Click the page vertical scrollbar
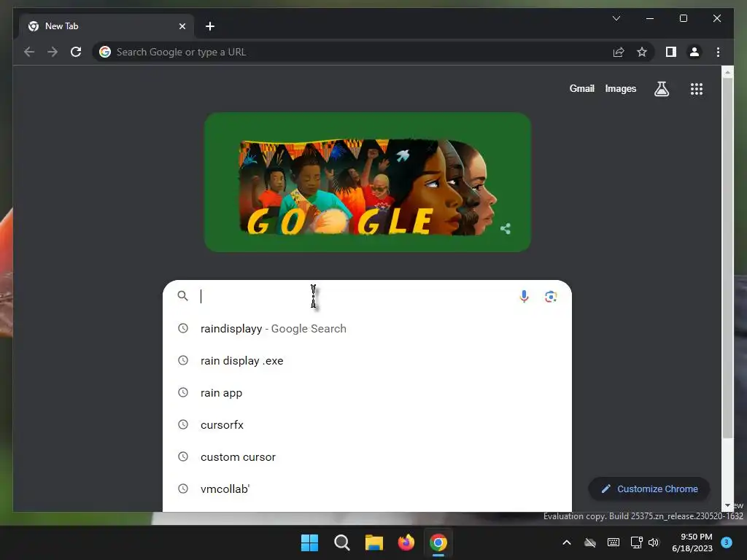 (x=727, y=257)
